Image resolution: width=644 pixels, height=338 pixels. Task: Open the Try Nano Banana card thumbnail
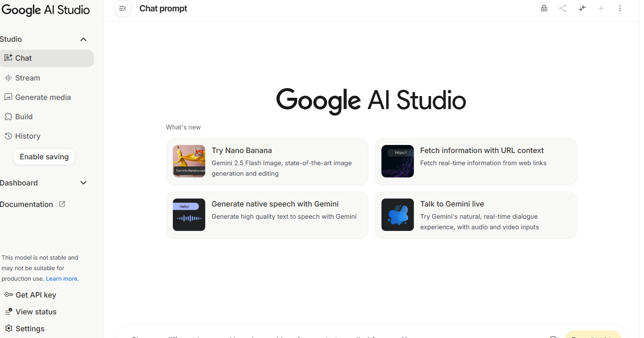pos(189,161)
